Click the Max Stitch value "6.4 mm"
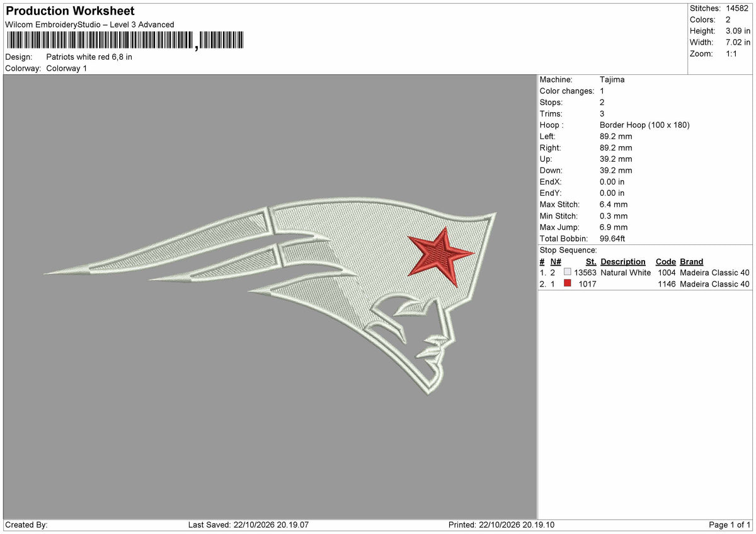Image resolution: width=756 pixels, height=534 pixels. click(x=614, y=204)
